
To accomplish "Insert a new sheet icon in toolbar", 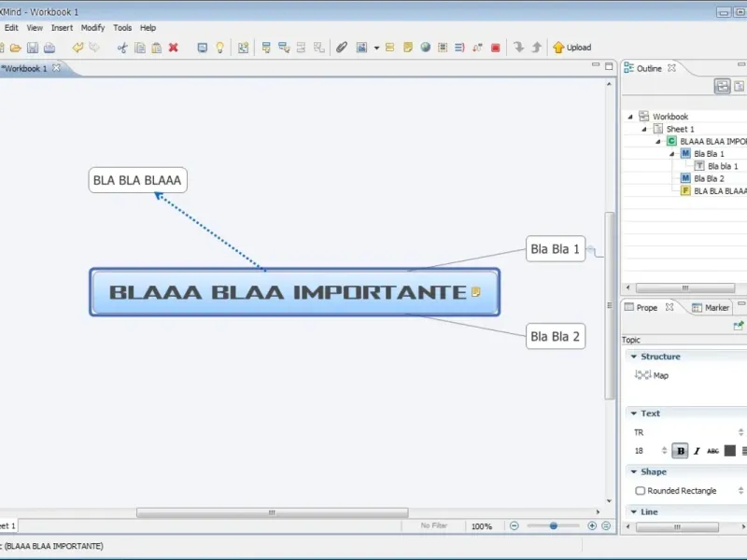I will tap(243, 48).
